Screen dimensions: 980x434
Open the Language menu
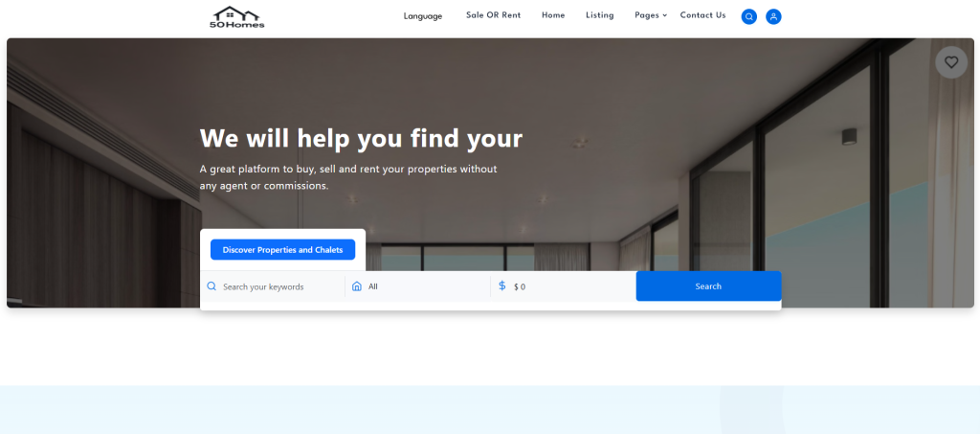[x=423, y=16]
